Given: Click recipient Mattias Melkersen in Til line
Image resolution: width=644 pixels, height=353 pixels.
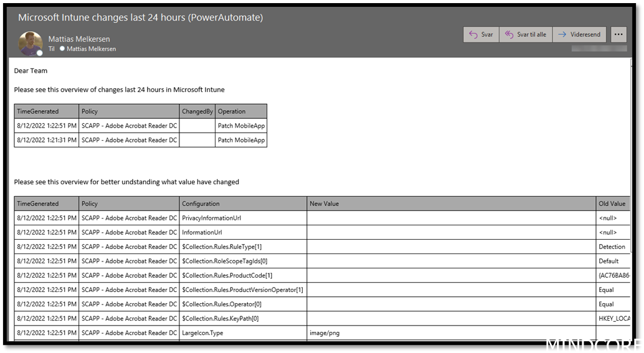Looking at the screenshot, I should coord(91,49).
